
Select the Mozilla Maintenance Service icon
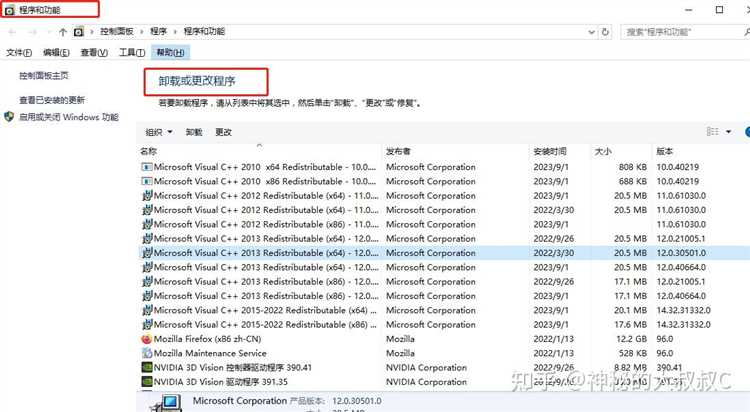point(147,353)
